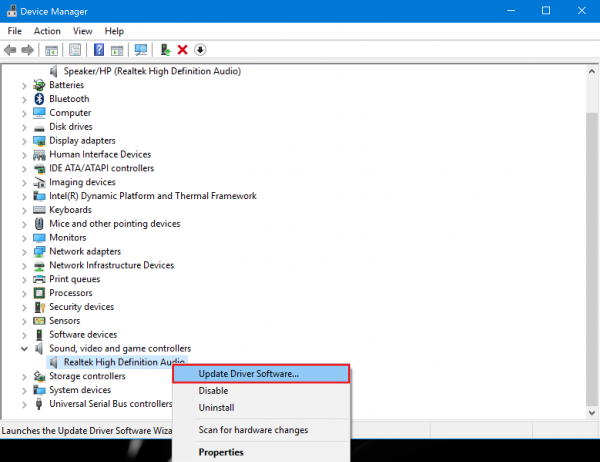
Task: Expand the Display adapters node
Action: click(x=24, y=141)
